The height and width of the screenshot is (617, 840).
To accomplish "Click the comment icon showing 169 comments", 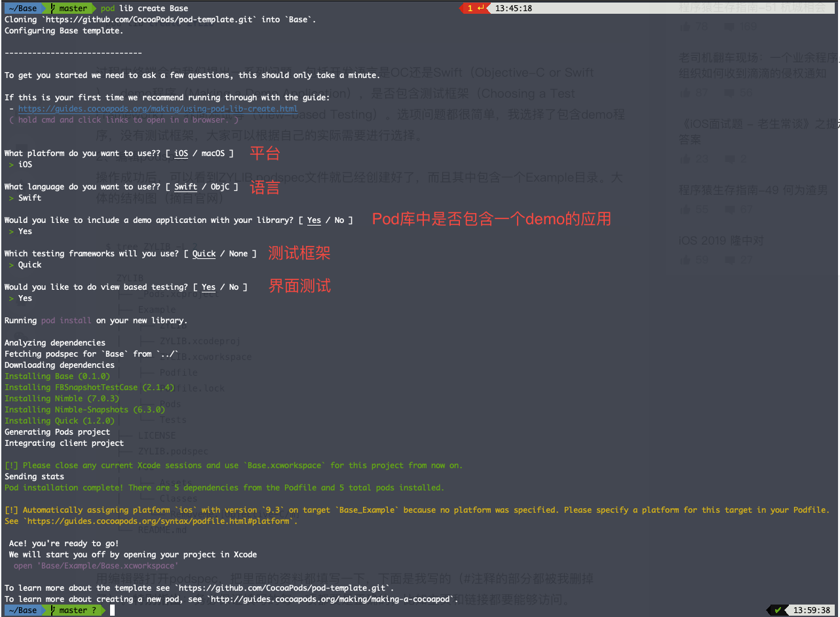I will [729, 27].
